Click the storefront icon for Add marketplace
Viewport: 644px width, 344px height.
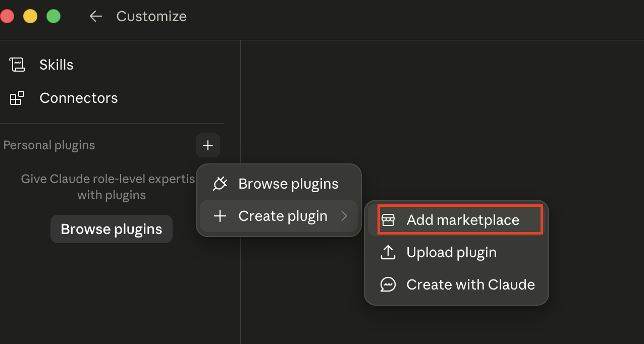click(388, 220)
